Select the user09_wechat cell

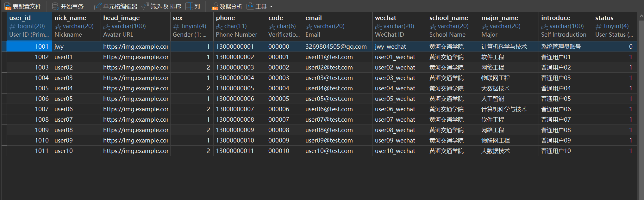[x=400, y=140]
